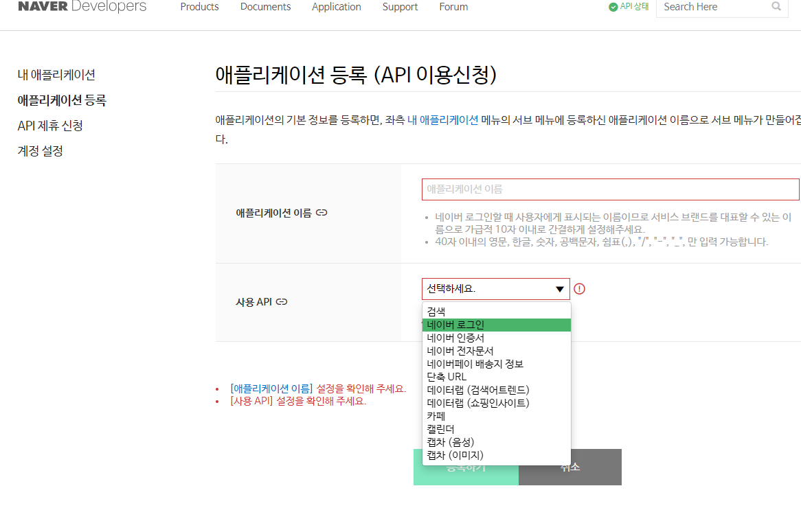Click the link icon beside 사용 API
Image resolution: width=801 pixels, height=532 pixels.
(282, 302)
